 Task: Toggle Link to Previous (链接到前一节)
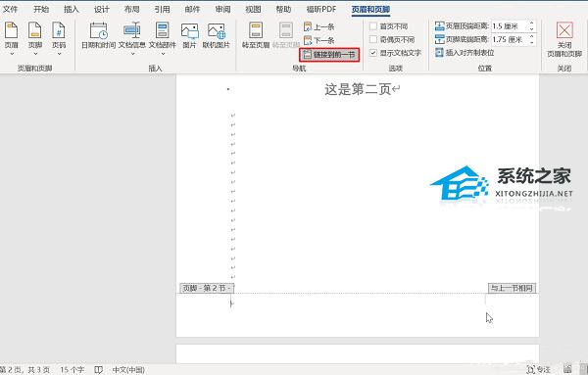[x=329, y=55]
